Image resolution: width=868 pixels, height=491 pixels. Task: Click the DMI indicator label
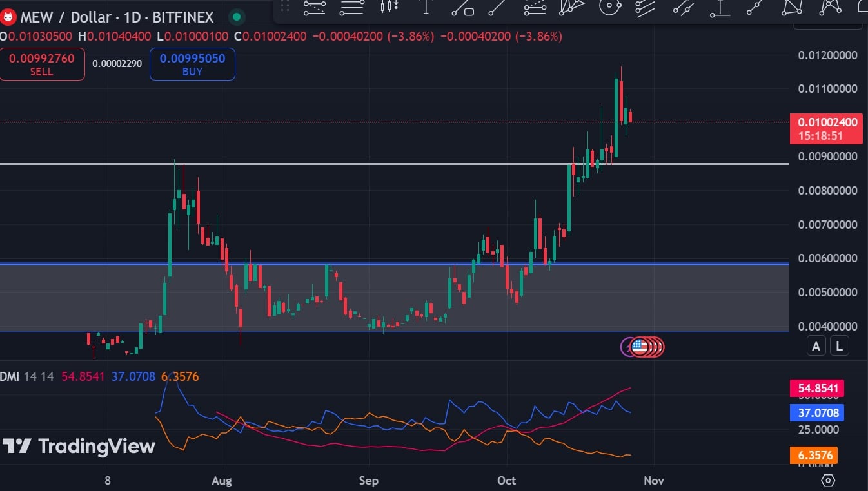pos(10,376)
